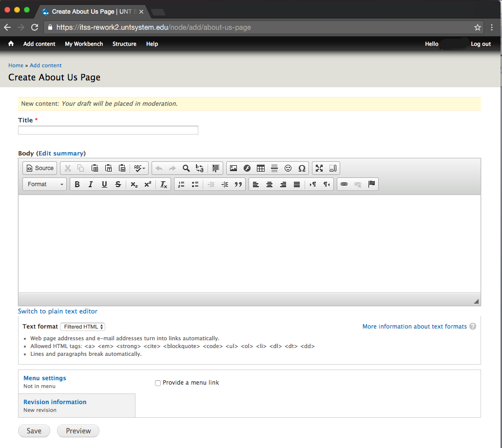Image resolution: width=502 pixels, height=448 pixels.
Task: Insert a table into the body
Action: point(261,168)
